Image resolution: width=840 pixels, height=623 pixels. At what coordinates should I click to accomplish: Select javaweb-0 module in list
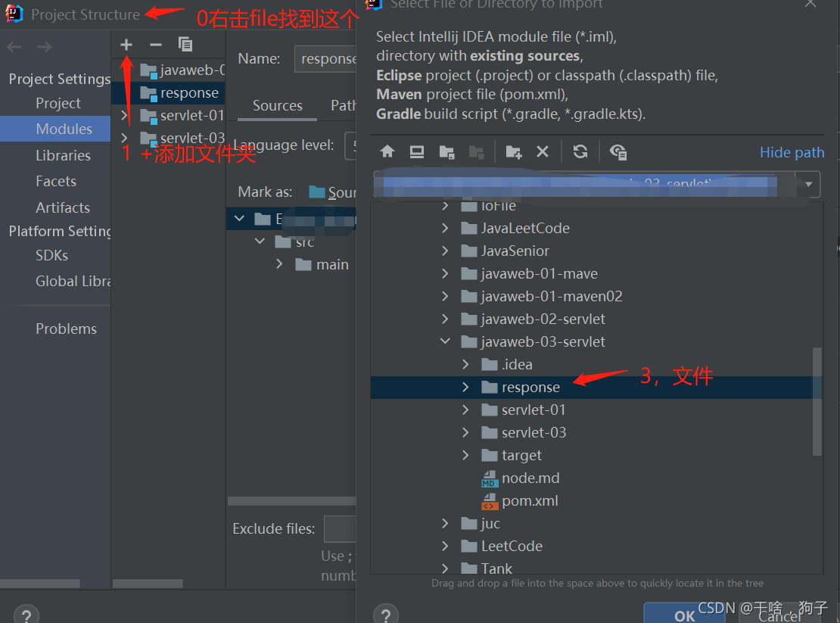[182, 70]
